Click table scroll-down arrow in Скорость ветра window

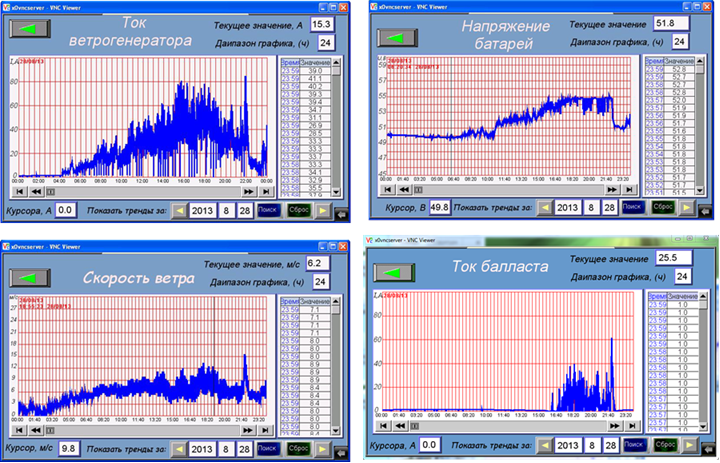click(x=336, y=431)
